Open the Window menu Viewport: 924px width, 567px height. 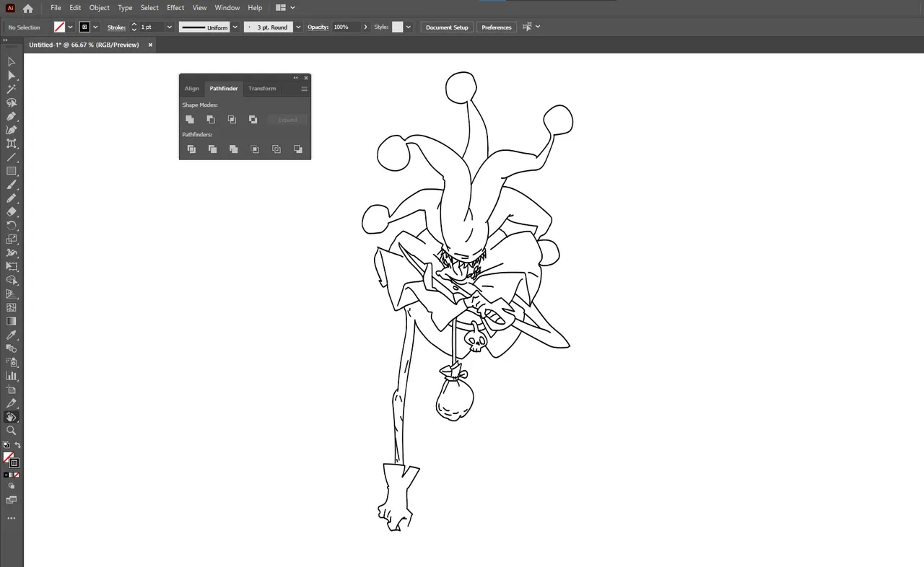pos(227,8)
